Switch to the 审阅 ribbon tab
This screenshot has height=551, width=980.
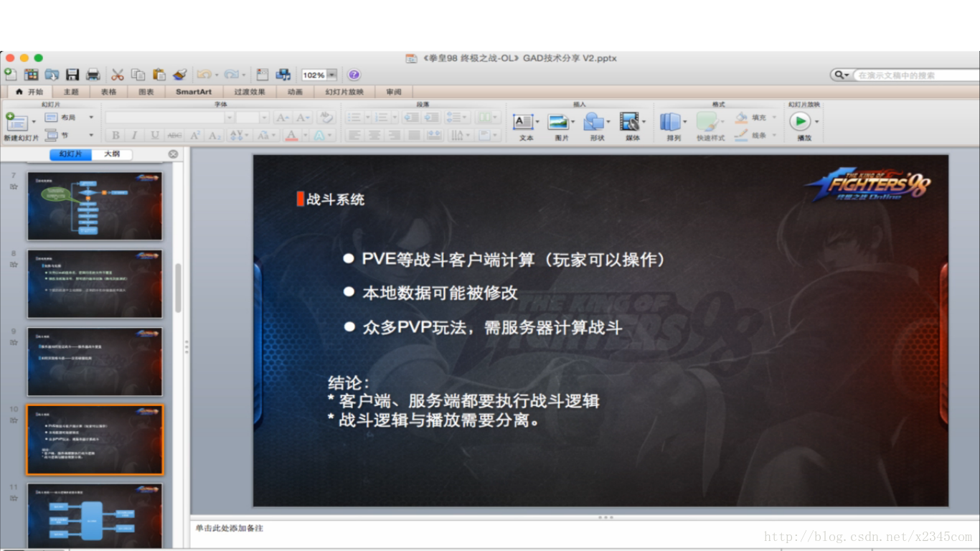click(x=394, y=92)
